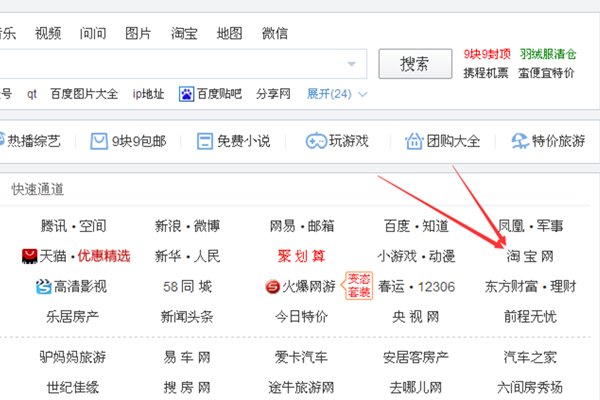
Task: Open the 乐居房产 link
Action: click(73, 317)
